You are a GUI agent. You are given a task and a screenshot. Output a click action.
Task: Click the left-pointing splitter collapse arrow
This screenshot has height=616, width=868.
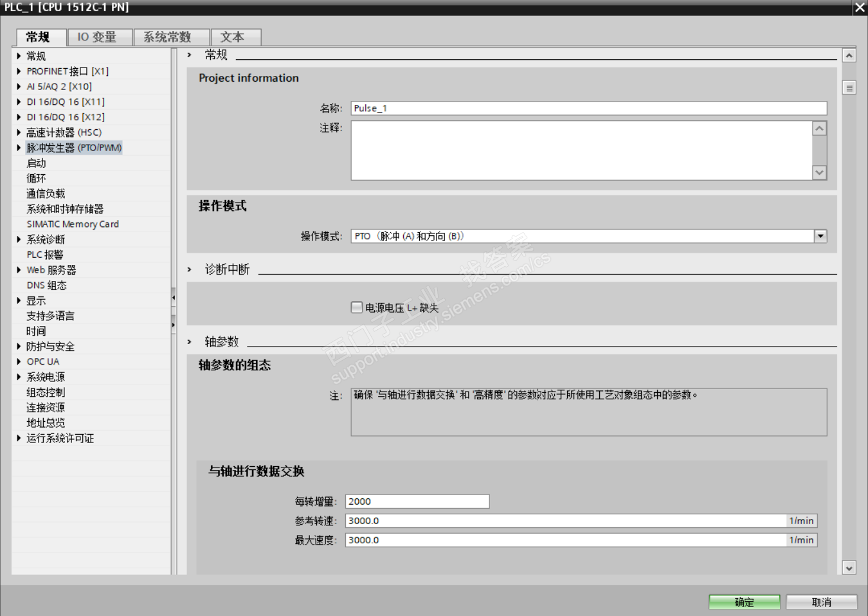174,297
